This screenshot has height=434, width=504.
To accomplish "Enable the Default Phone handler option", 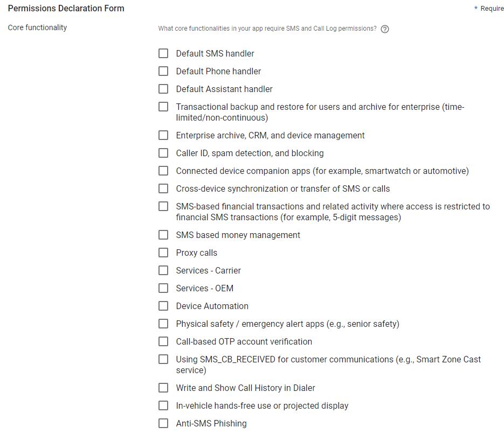I will (163, 71).
